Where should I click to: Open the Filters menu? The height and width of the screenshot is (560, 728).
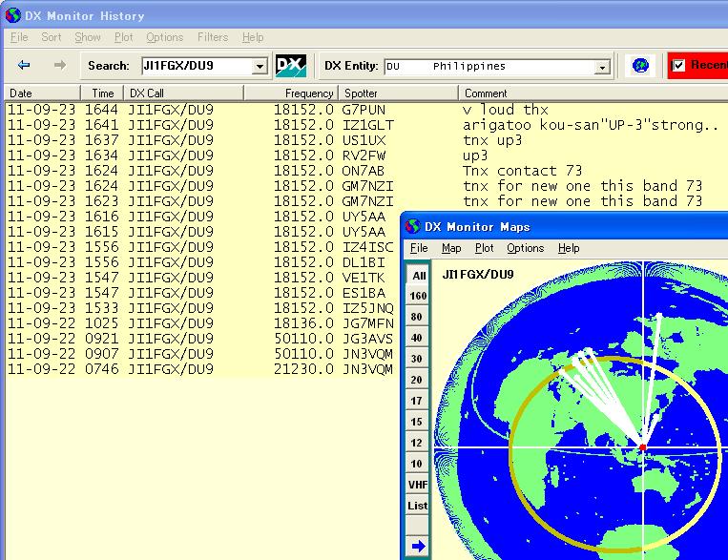213,37
